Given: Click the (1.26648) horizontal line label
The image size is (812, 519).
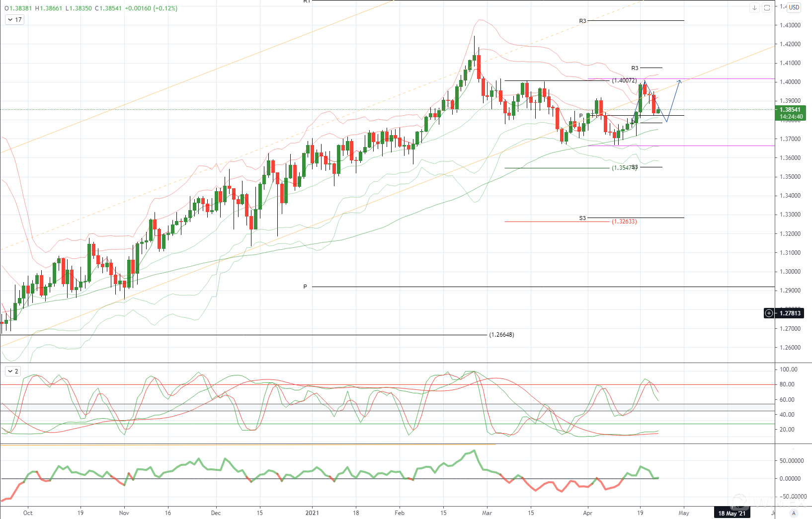Looking at the screenshot, I should [501, 335].
